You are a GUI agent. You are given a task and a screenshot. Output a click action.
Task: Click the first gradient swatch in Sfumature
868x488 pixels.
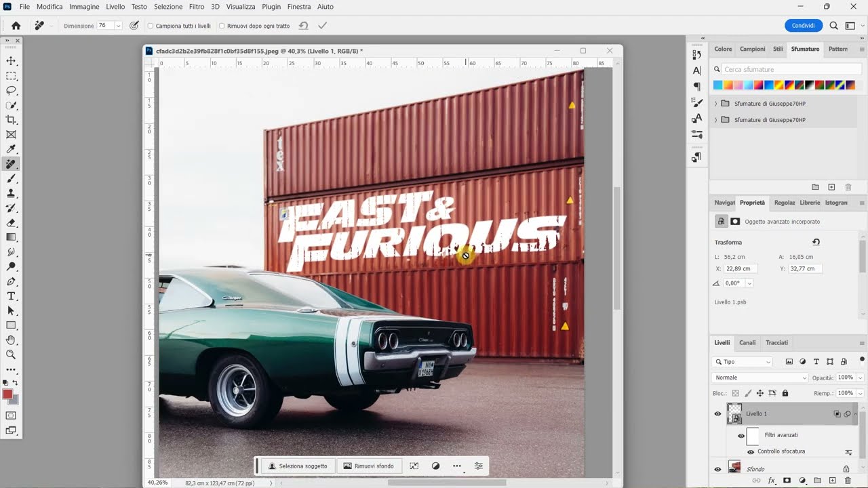pos(718,85)
